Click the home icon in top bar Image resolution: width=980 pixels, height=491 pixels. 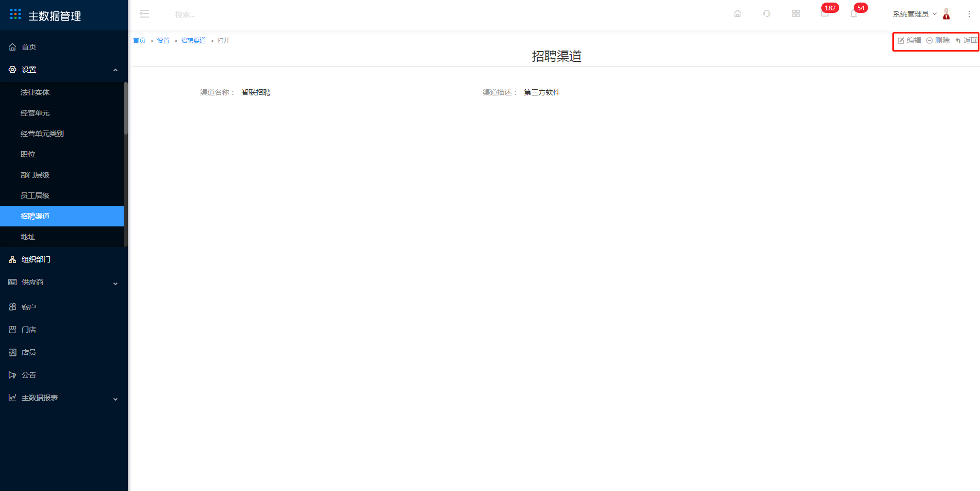tap(737, 14)
